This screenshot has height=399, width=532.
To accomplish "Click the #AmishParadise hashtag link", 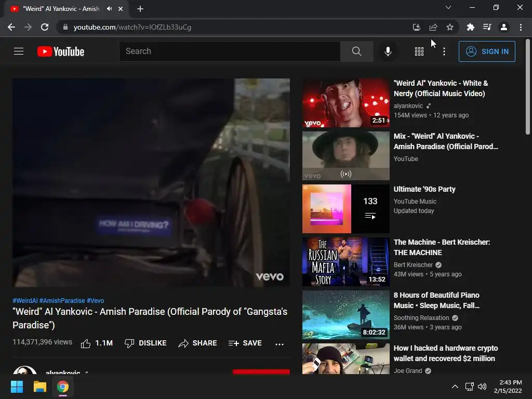I will tap(62, 301).
